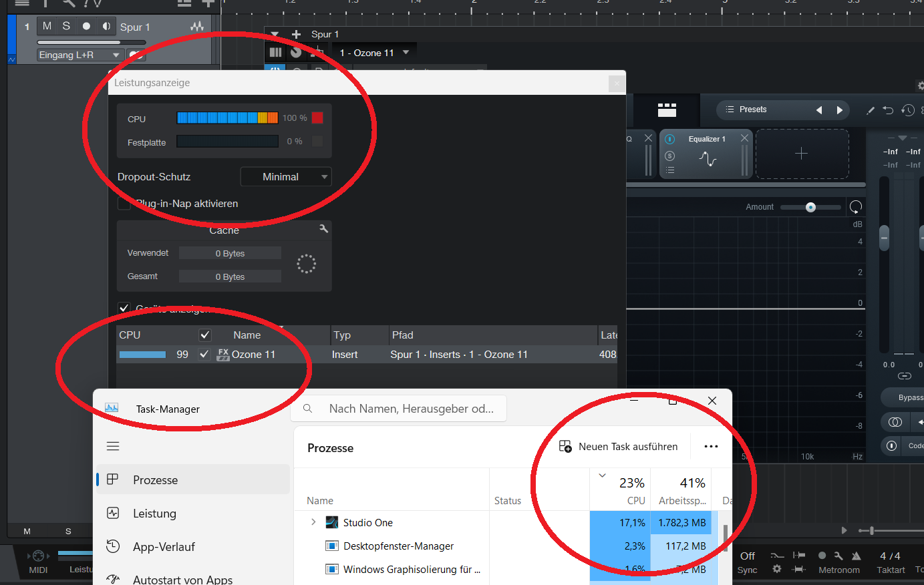Open the Dropout-Schutz Minimal dropdown

286,177
